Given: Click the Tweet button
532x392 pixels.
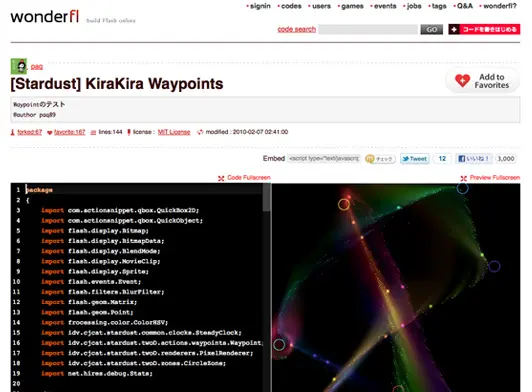Looking at the screenshot, I should pyautogui.click(x=415, y=159).
